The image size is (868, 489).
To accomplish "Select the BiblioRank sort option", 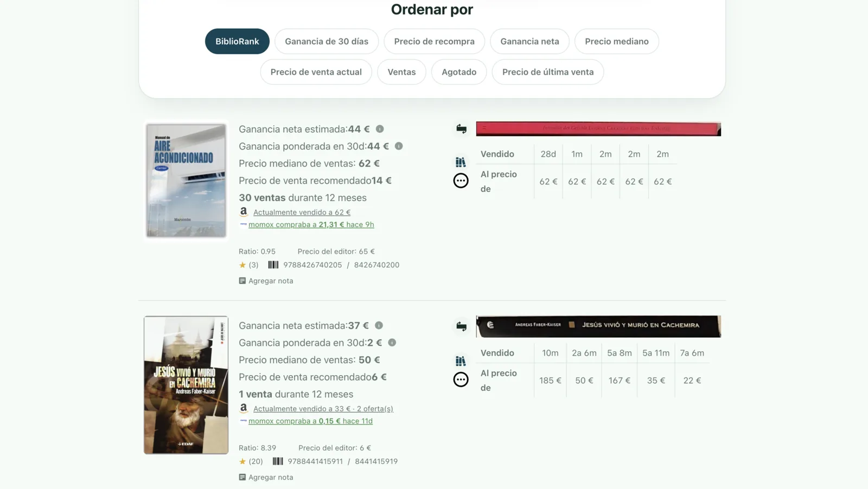I will (237, 41).
